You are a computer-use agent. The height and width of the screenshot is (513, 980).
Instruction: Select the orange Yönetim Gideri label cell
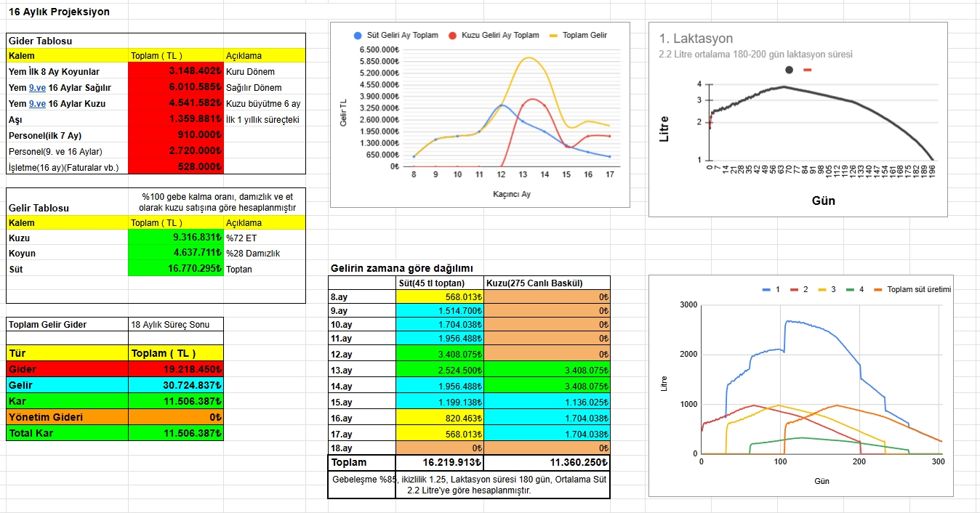click(67, 417)
